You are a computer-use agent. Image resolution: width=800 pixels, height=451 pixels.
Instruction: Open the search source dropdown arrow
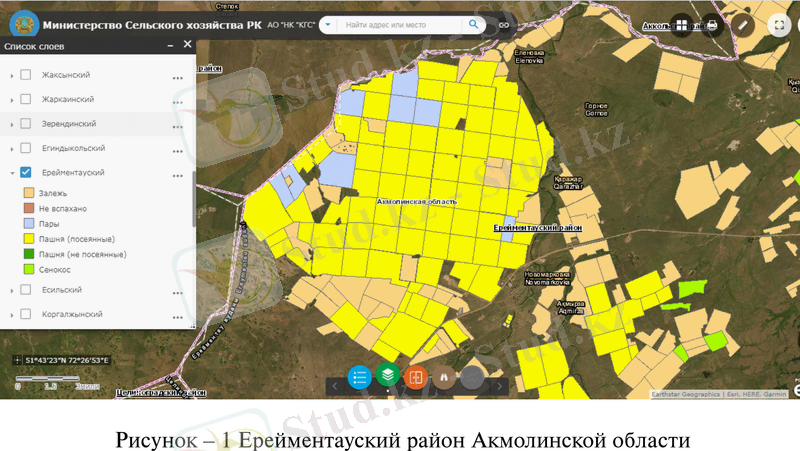328,24
